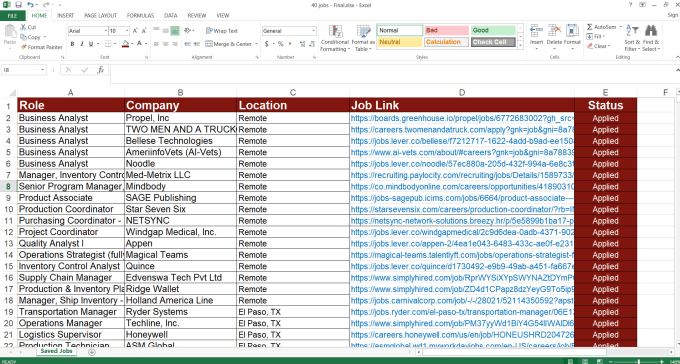Open the Honeywell careers job link

pos(462,335)
